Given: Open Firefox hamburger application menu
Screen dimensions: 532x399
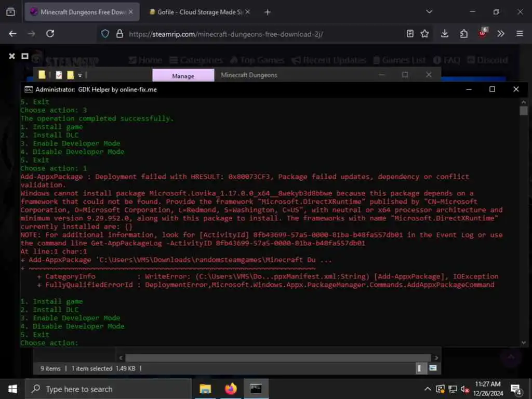Looking at the screenshot, I should (x=520, y=34).
